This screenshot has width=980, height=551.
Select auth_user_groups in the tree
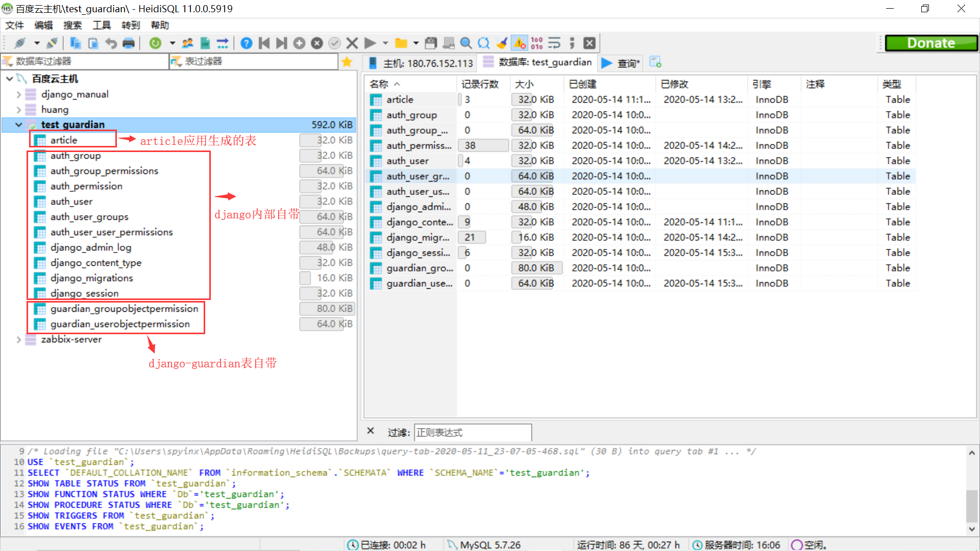tap(89, 217)
